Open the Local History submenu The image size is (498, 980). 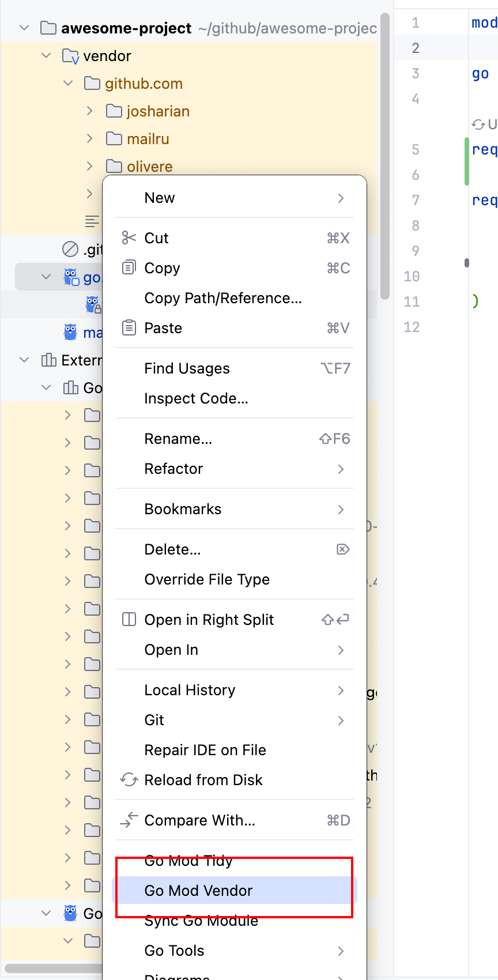point(190,690)
